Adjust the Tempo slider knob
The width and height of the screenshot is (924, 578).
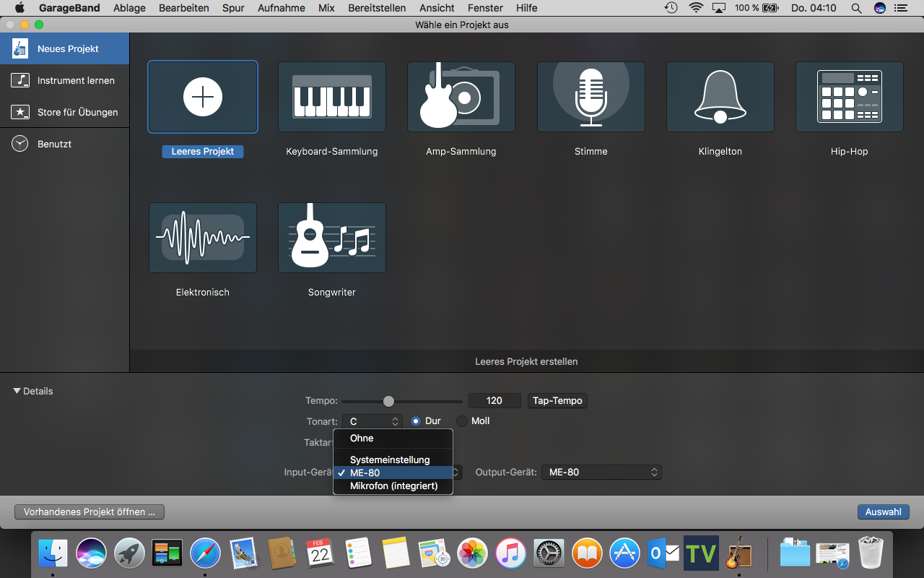click(x=388, y=401)
